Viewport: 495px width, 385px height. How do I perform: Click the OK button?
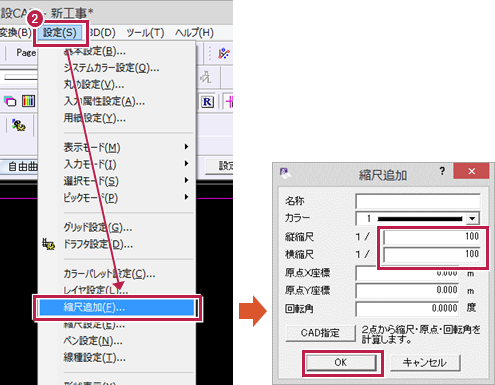(341, 362)
